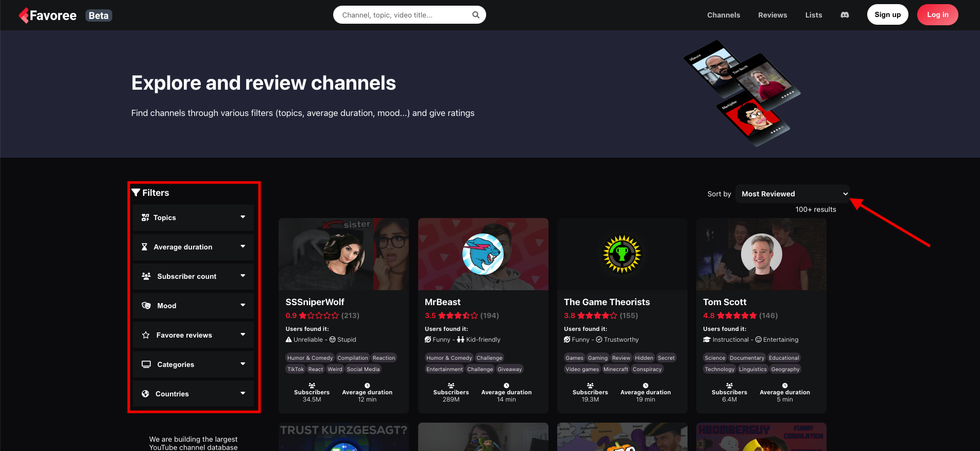Click the Categories monitor icon
The image size is (980, 451).
point(146,364)
